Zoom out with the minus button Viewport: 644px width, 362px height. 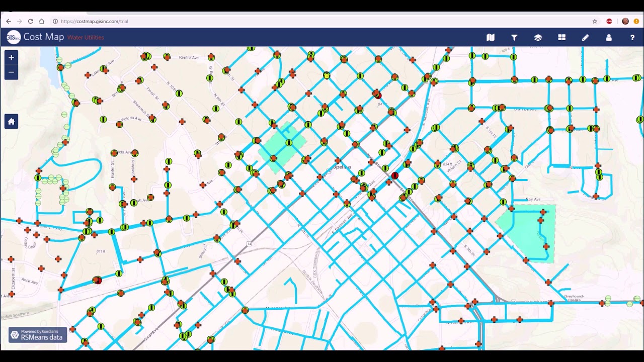click(11, 72)
